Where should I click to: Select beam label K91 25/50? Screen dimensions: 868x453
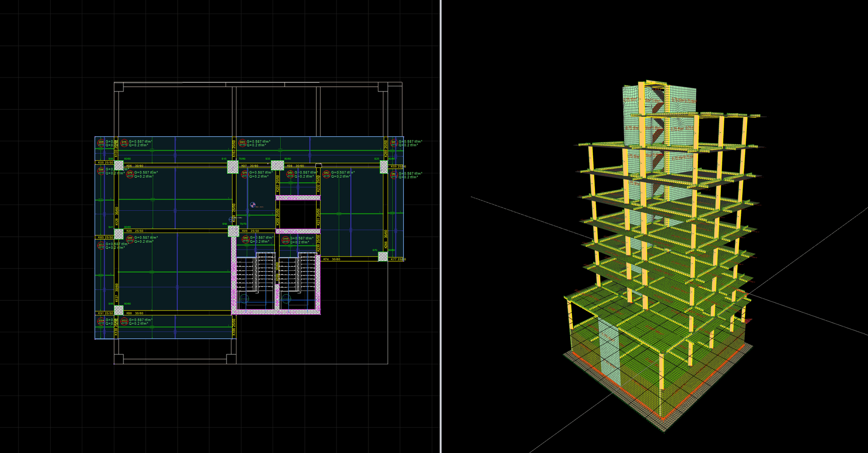[105, 313]
